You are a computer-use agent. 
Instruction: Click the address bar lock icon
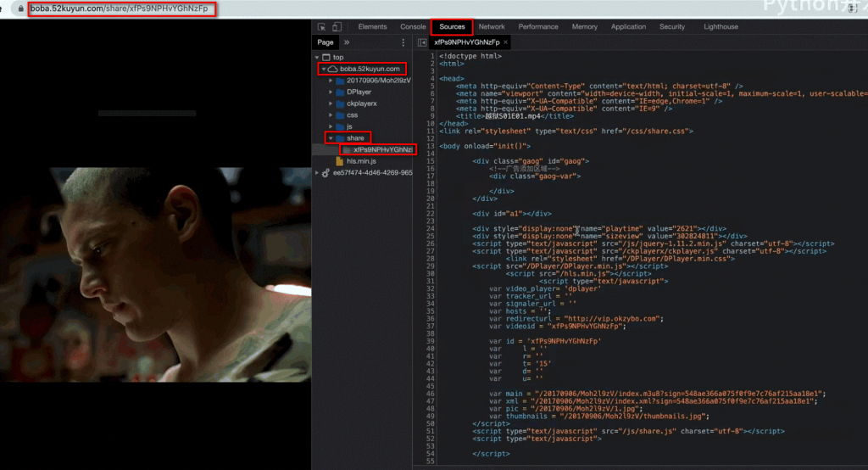(x=20, y=8)
